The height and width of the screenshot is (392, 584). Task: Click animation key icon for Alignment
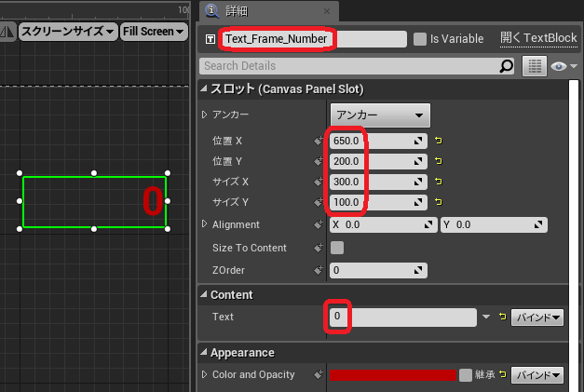(x=318, y=224)
